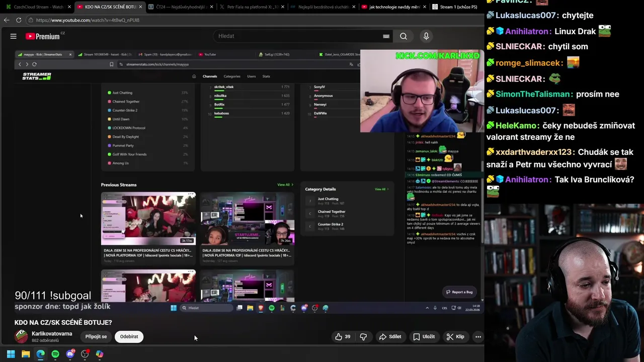Open the on-screen keyboard icon in search box
This screenshot has width=644, height=362.
point(386,36)
